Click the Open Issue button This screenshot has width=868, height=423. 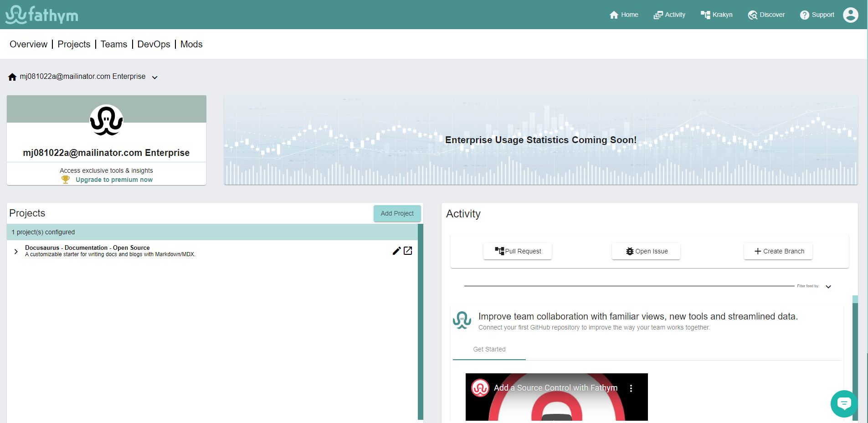click(x=646, y=251)
